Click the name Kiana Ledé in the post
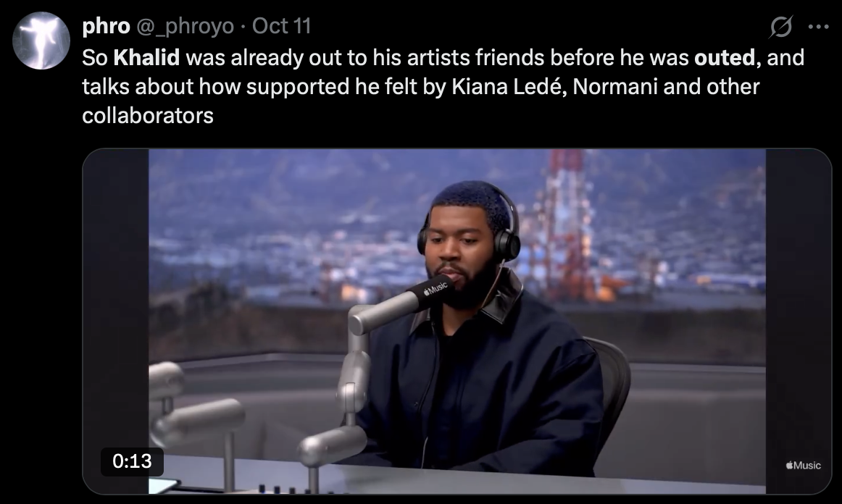The height and width of the screenshot is (504, 842). click(x=507, y=86)
